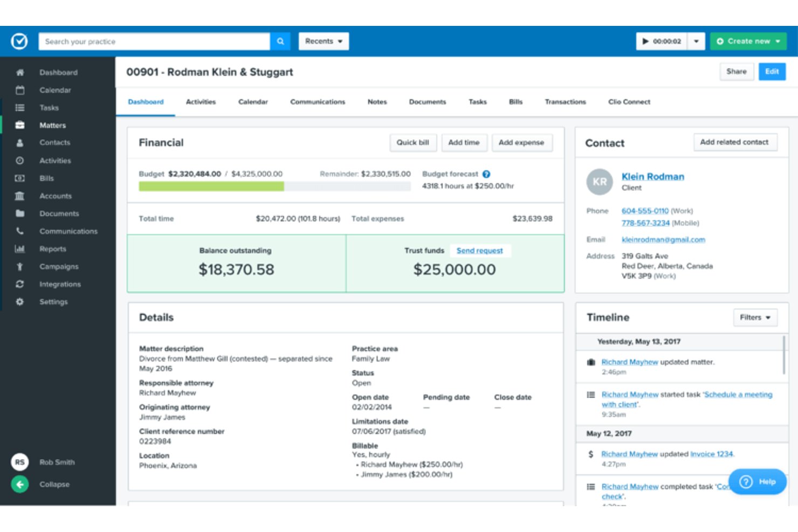Select the Transactions tab

[x=565, y=102]
